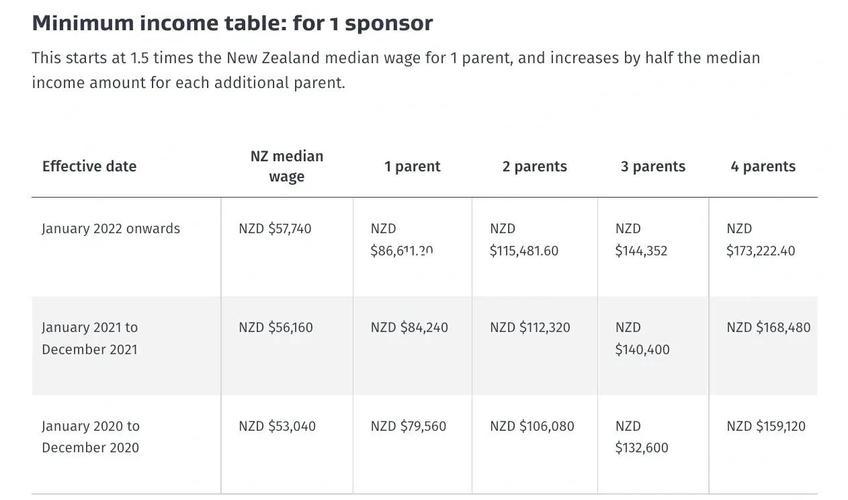Select the "4 parents" column header

[763, 166]
